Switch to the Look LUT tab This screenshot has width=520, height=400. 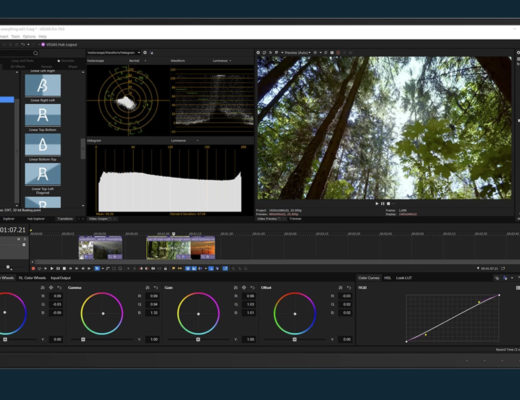[x=404, y=278]
